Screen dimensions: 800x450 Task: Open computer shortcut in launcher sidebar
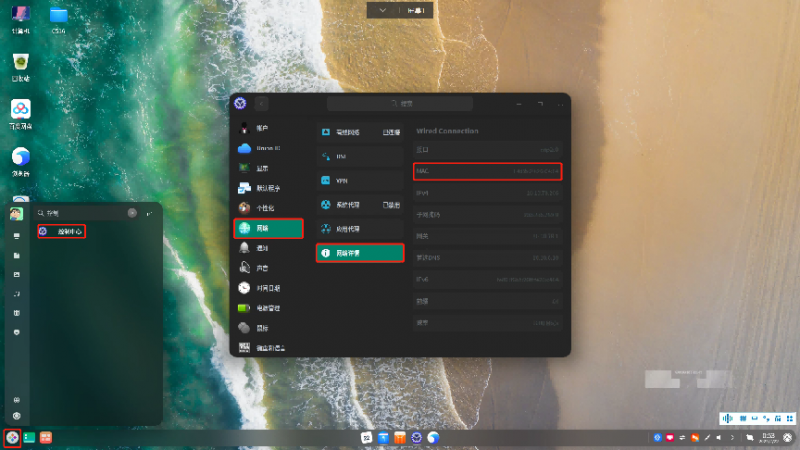[x=17, y=236]
